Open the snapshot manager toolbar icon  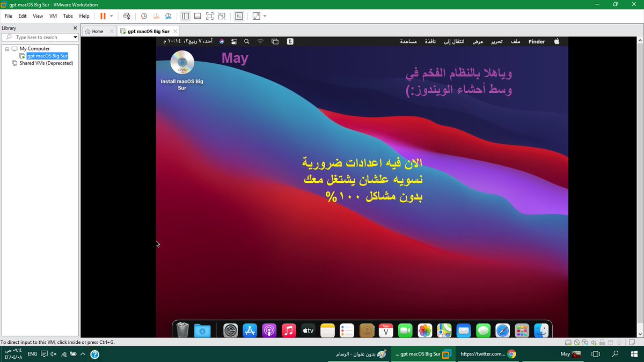(x=169, y=16)
